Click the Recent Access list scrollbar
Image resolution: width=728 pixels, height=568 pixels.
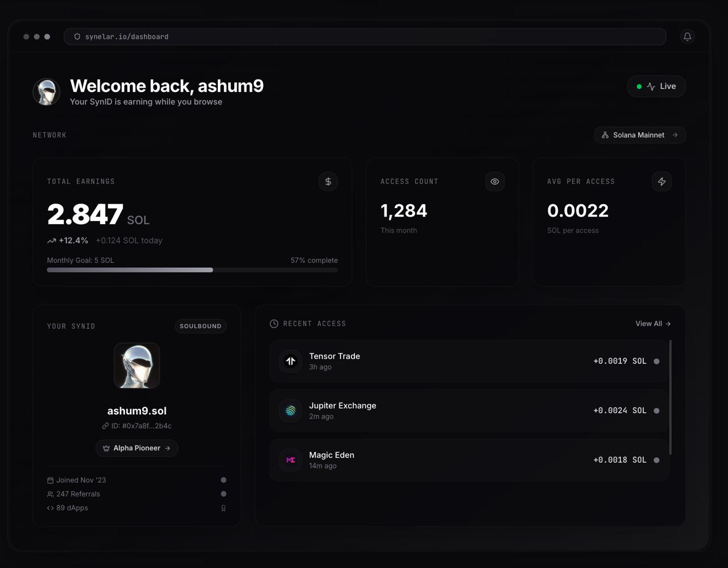point(671,397)
